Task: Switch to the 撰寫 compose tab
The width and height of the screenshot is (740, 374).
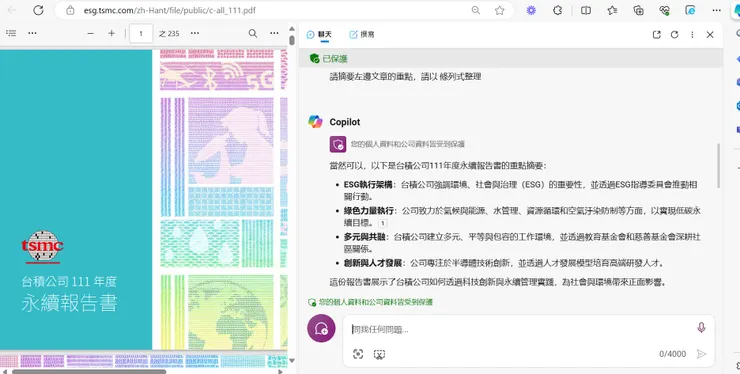Action: coord(362,34)
